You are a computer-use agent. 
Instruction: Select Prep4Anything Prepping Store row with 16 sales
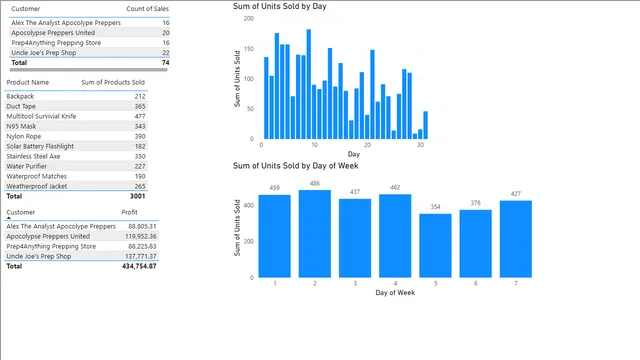pos(89,43)
